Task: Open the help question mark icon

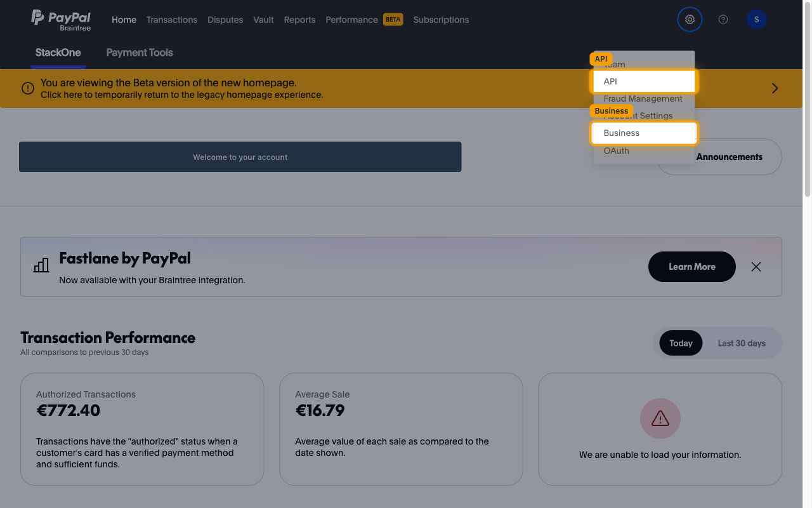Action: click(x=723, y=20)
